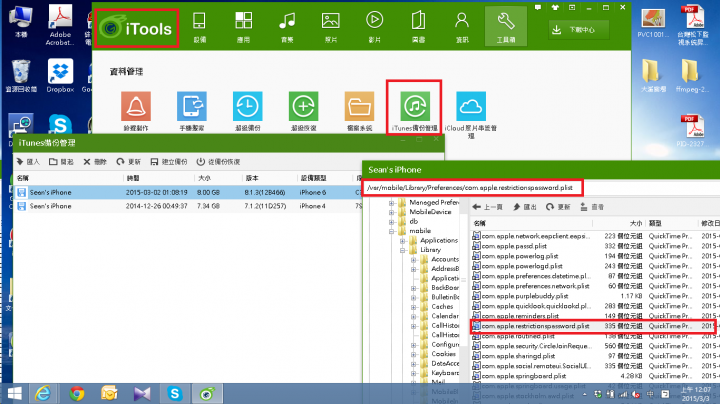Select com.apple.passd.plist file
This screenshot has width=720, height=404.
click(514, 246)
